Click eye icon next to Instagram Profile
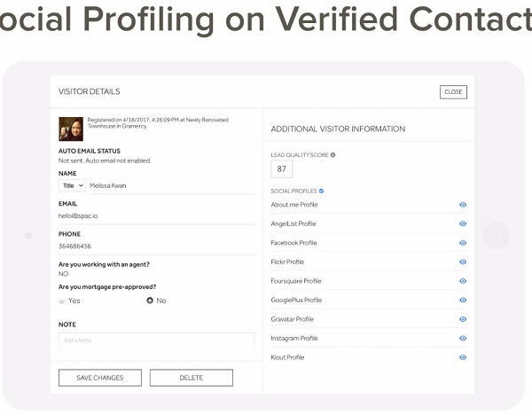532x414 pixels. pos(463,338)
